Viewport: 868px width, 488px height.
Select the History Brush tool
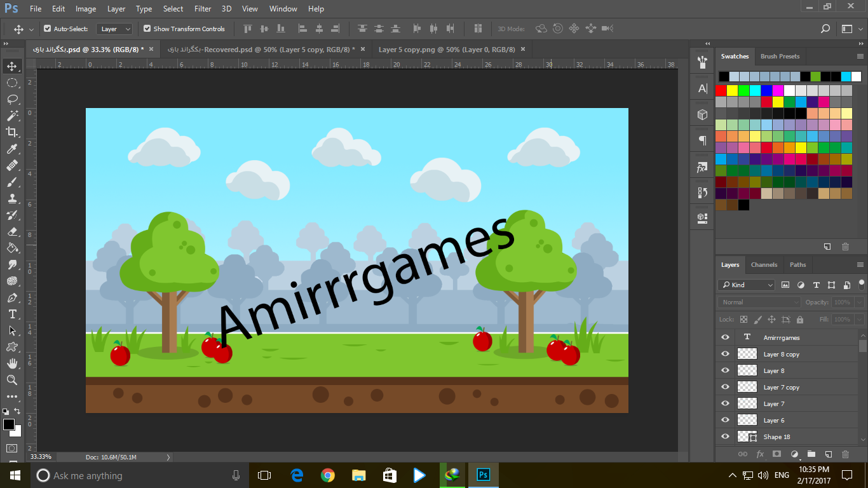[12, 215]
